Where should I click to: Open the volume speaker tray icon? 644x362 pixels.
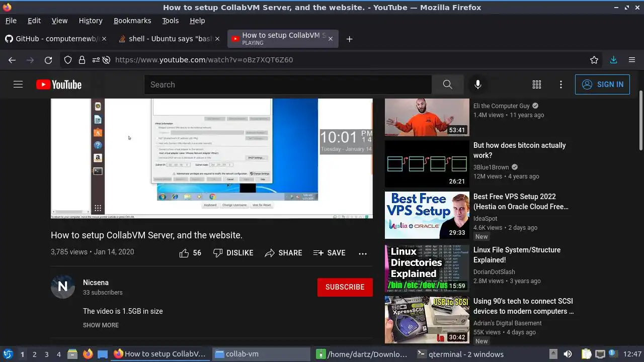[568, 354]
